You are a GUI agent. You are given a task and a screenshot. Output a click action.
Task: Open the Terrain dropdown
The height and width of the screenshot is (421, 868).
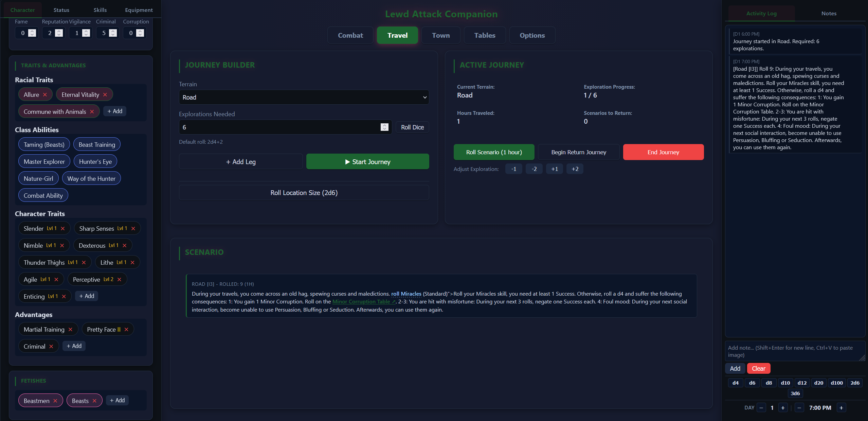[x=304, y=98]
